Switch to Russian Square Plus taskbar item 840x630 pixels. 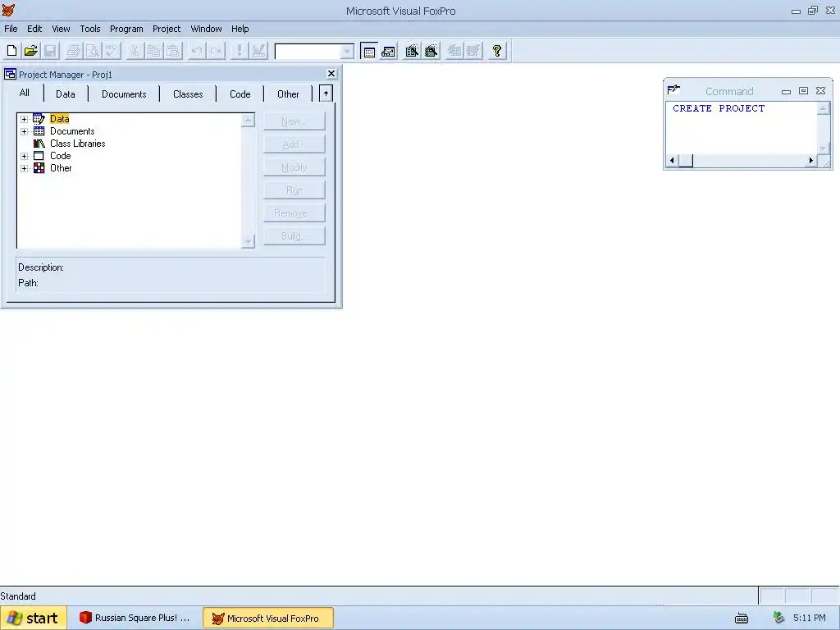click(x=135, y=619)
